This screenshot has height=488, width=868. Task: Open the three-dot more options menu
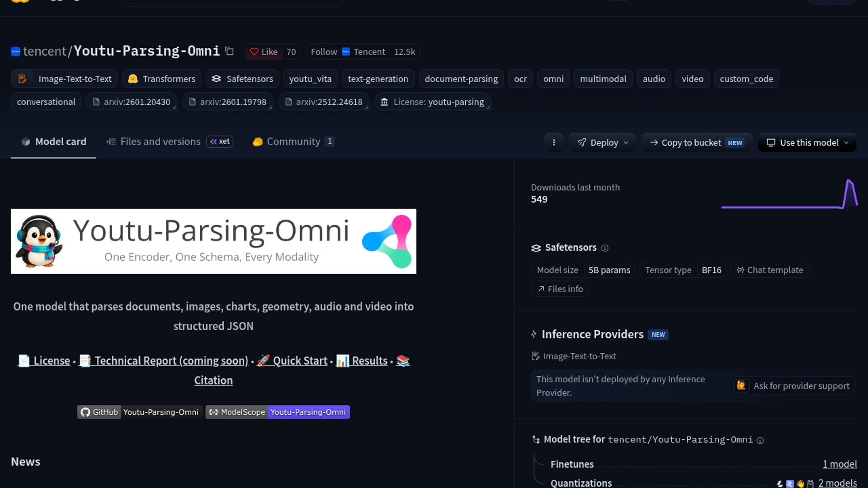(554, 143)
